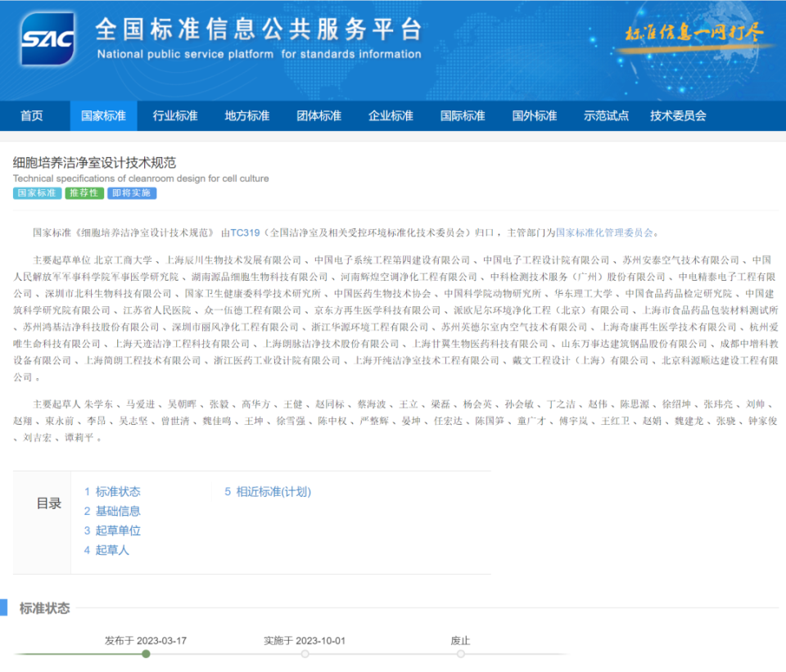Click the drafter name 朱学东
This screenshot has height=672, width=786.
[x=99, y=404]
